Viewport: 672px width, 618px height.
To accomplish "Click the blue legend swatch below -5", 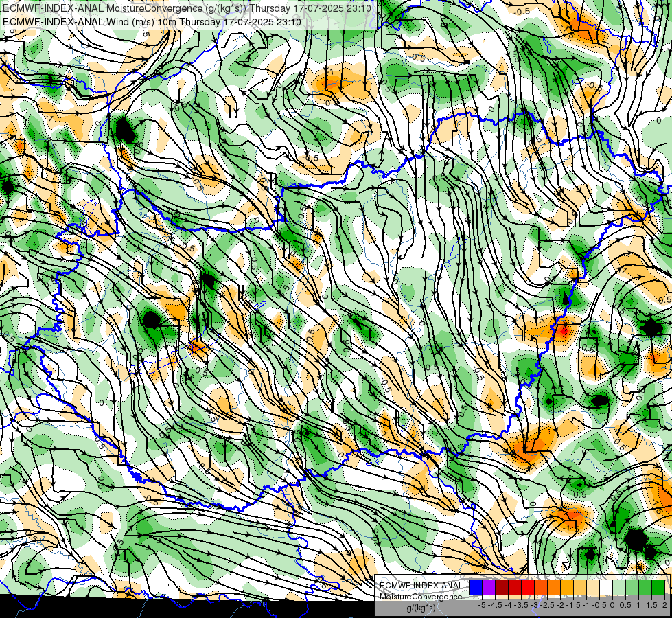I will tap(476, 588).
